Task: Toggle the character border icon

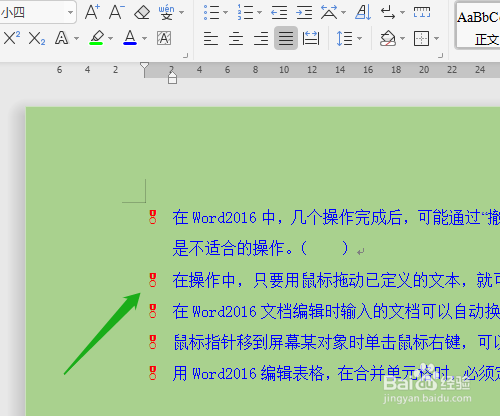Action: click(x=164, y=38)
